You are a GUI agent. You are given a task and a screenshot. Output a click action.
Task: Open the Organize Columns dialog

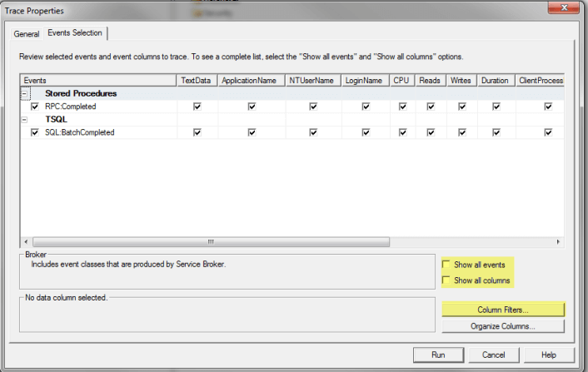coord(503,326)
